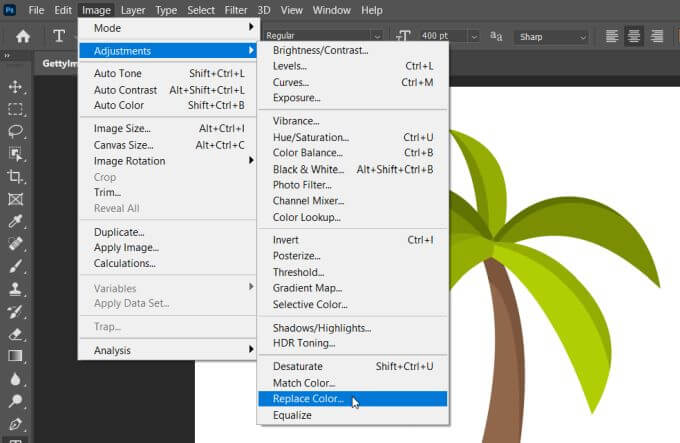Select the Brush tool

click(15, 266)
